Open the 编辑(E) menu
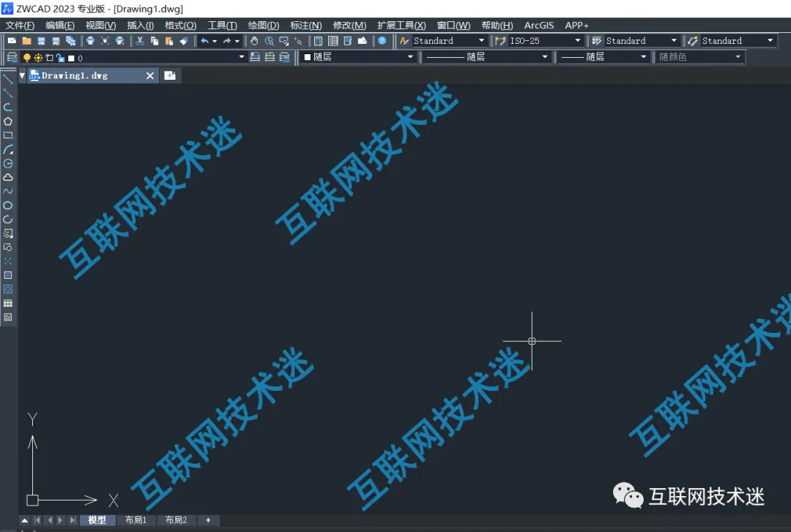The height and width of the screenshot is (532, 791). [x=60, y=25]
